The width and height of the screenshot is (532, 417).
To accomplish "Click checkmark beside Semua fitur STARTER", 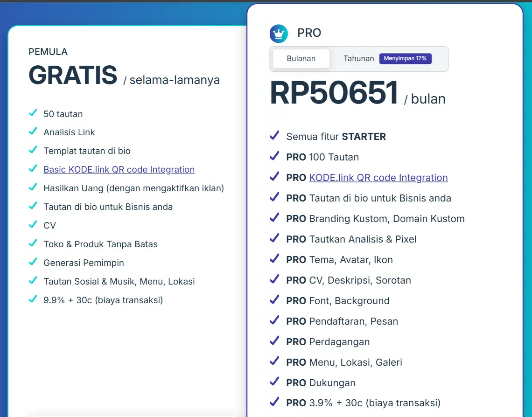I will (274, 136).
